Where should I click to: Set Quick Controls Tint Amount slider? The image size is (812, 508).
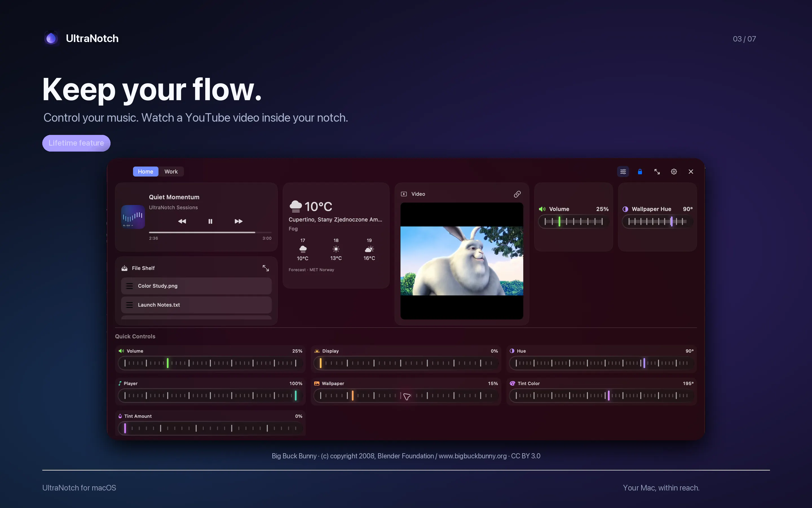pyautogui.click(x=210, y=428)
